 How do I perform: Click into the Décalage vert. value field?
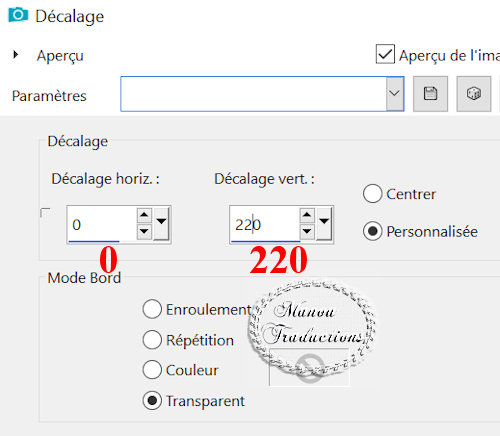point(265,224)
